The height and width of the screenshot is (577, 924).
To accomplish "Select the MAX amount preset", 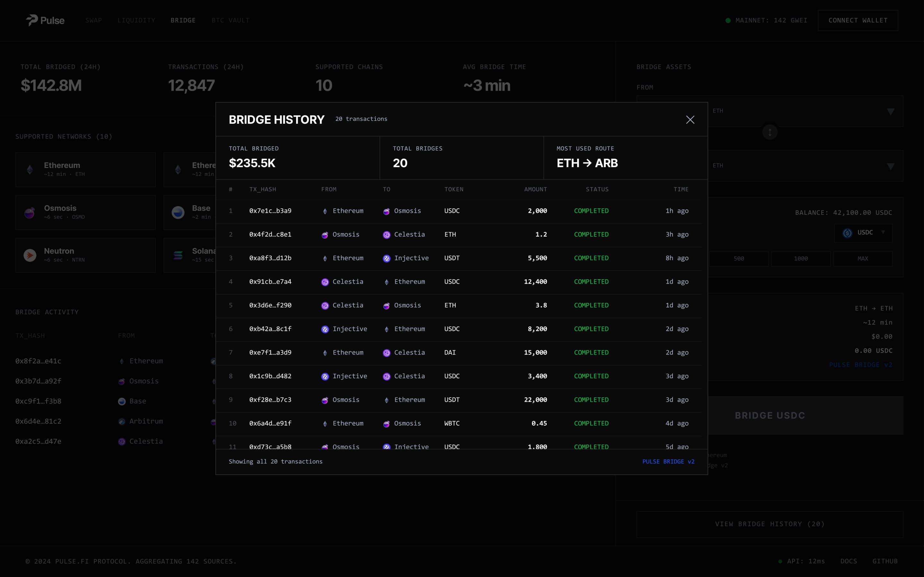I will pos(862,259).
